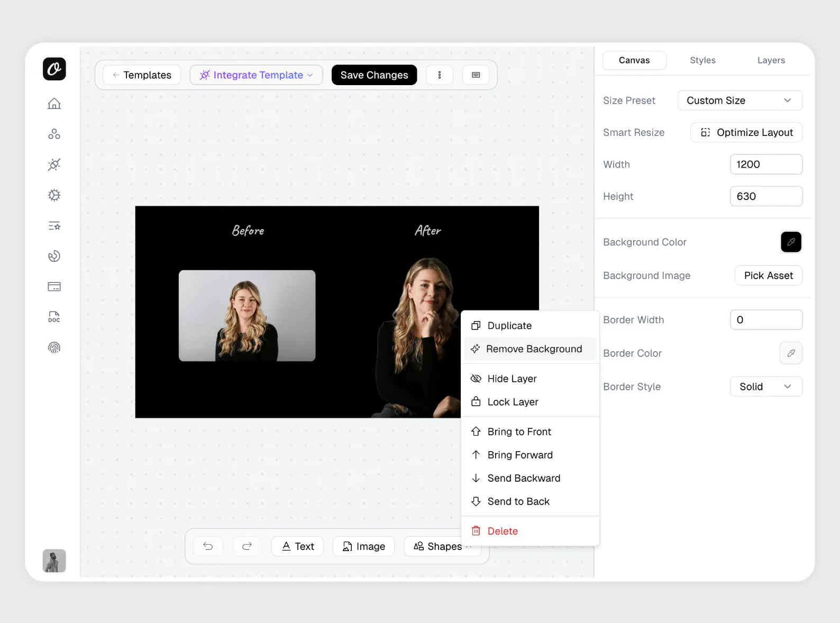The width and height of the screenshot is (840, 623).
Task: Choose Lock Layer in context menu
Action: tap(530, 402)
